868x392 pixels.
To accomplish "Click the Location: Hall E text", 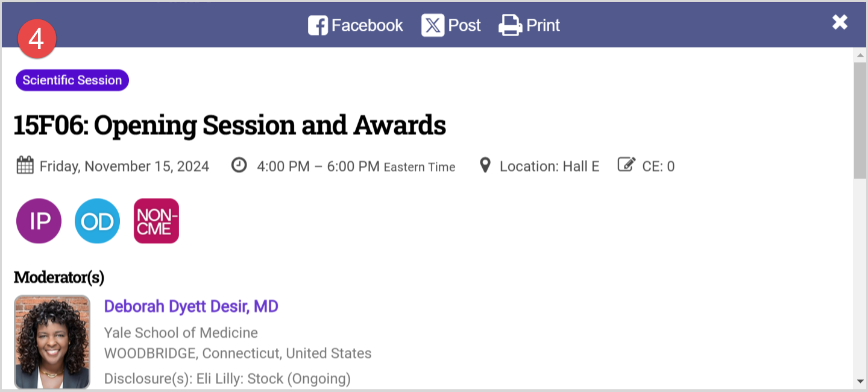I will [x=549, y=166].
